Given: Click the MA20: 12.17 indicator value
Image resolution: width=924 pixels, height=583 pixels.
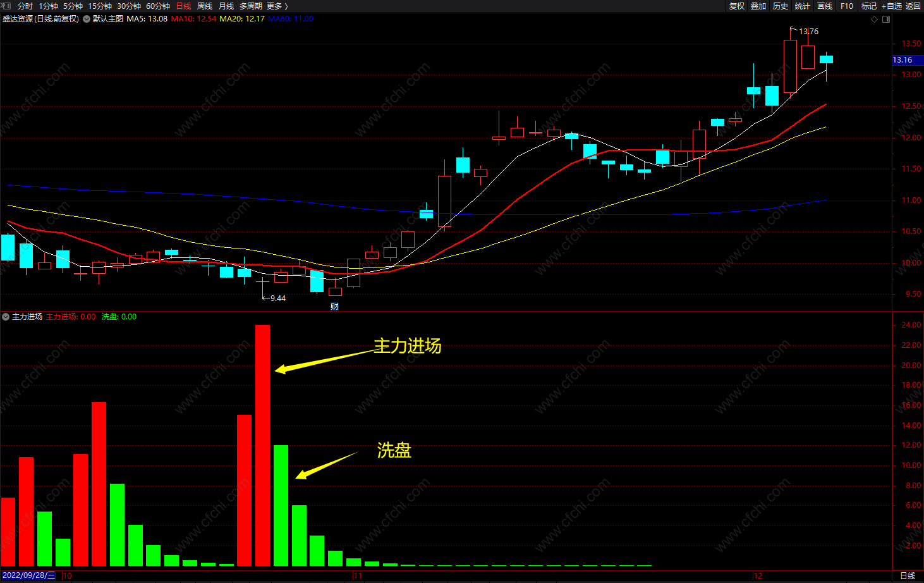Looking at the screenshot, I should [x=242, y=19].
